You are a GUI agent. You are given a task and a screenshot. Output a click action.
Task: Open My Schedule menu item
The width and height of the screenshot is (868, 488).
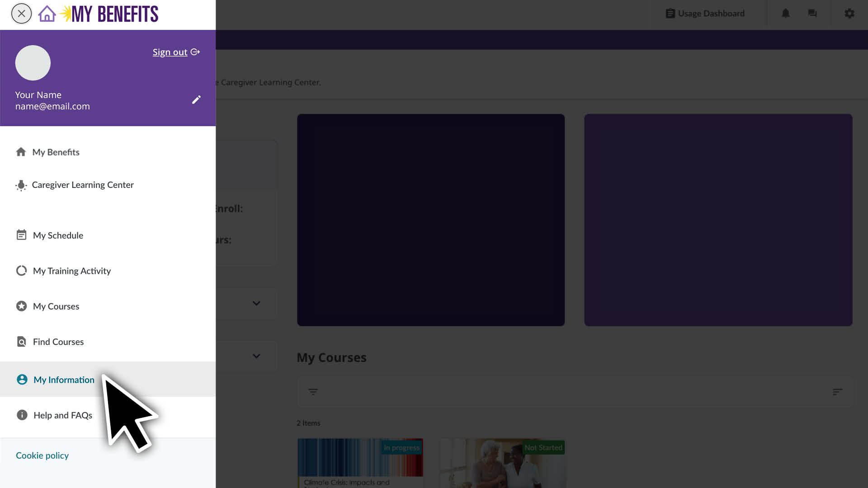tap(58, 235)
